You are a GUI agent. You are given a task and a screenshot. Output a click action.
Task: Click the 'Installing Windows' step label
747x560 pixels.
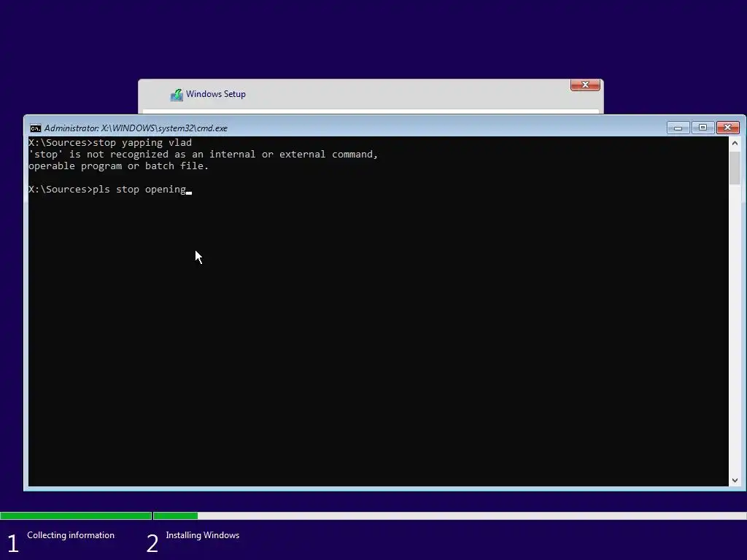tap(203, 535)
